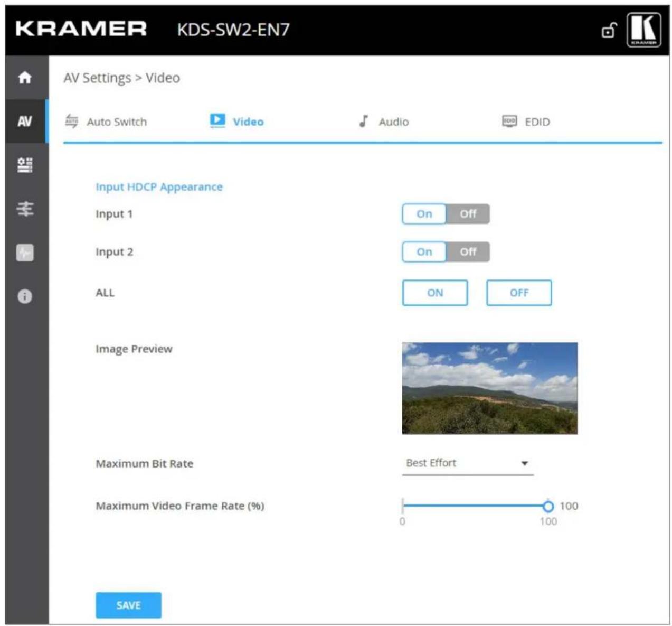Image resolution: width=672 pixels, height=626 pixels.
Task: Click the Video tab play icon
Action: click(x=217, y=120)
